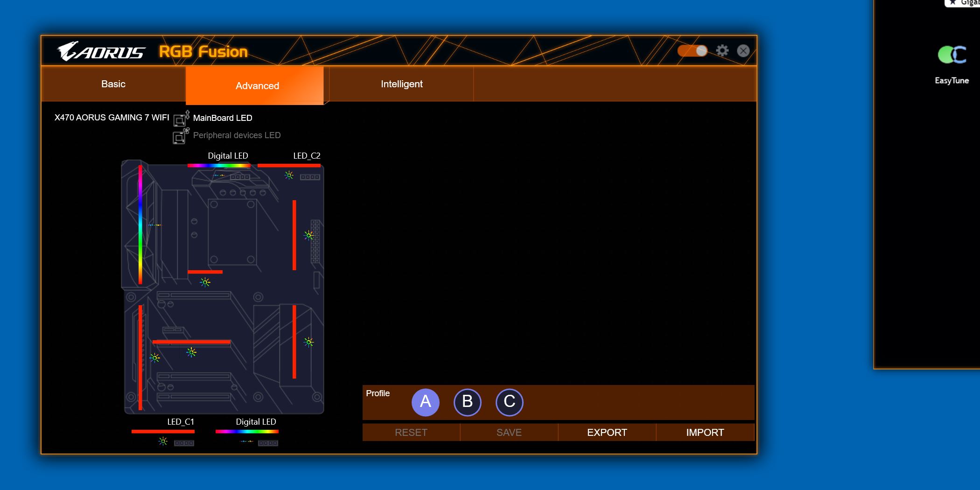Select the lower-right vertical red LED strip

(x=294, y=342)
